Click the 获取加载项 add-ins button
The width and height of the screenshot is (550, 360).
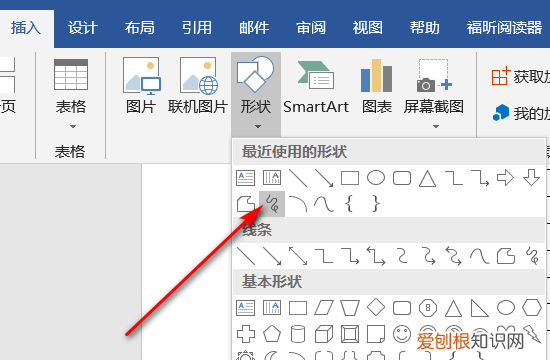pyautogui.click(x=521, y=76)
